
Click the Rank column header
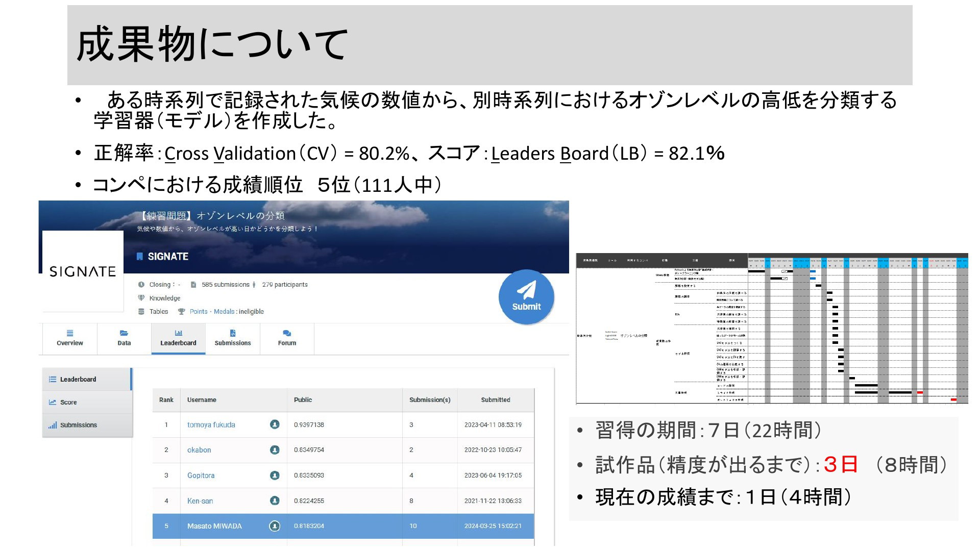166,400
